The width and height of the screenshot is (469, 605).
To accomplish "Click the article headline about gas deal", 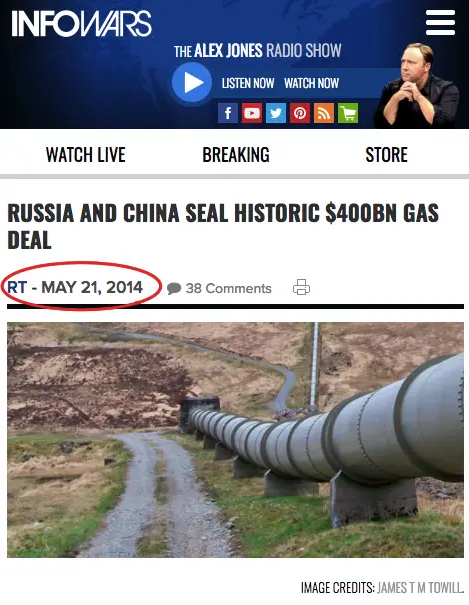I will coord(223,226).
